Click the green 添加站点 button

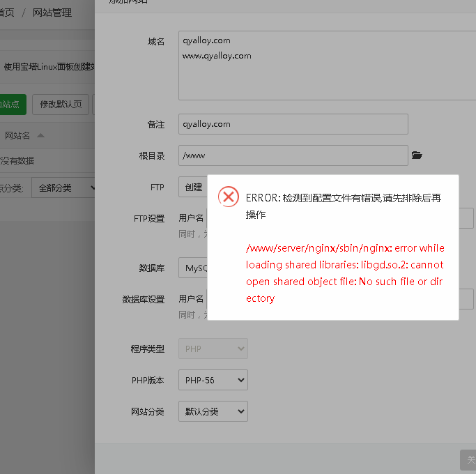pos(11,105)
